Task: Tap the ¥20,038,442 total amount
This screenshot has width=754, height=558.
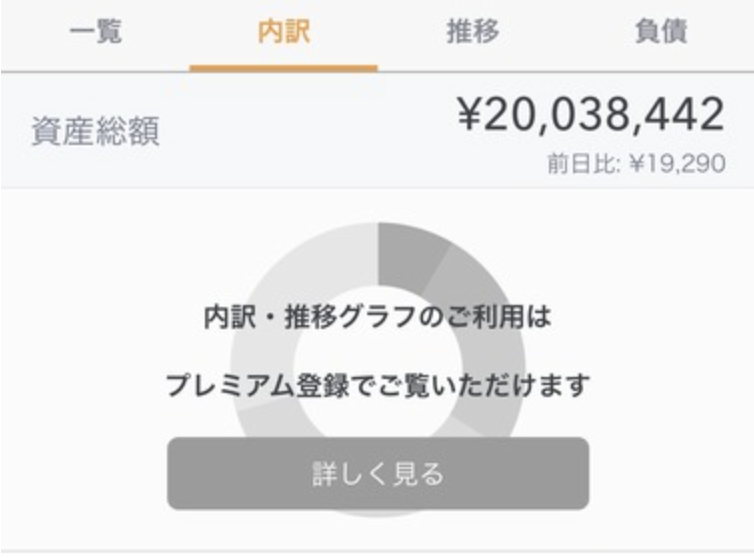Action: point(590,116)
